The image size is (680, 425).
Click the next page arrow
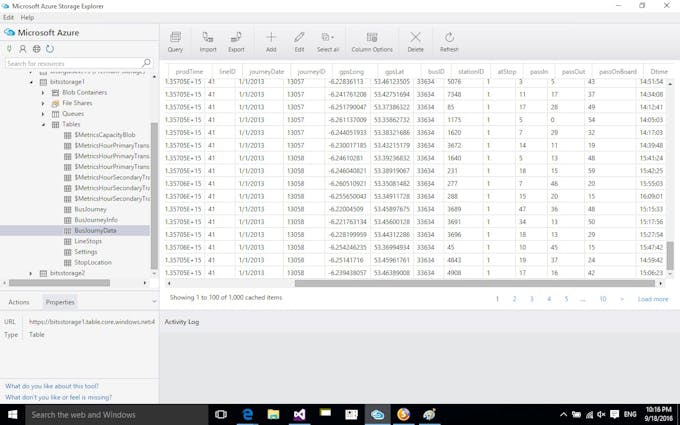point(622,299)
